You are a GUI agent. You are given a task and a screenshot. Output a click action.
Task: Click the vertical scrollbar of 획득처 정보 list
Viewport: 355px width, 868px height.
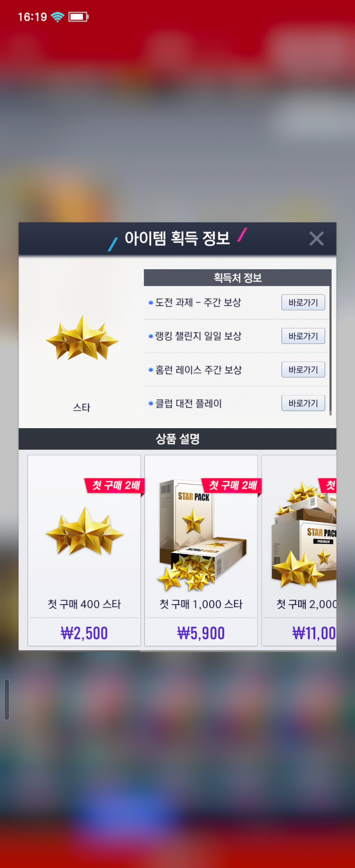click(x=330, y=350)
